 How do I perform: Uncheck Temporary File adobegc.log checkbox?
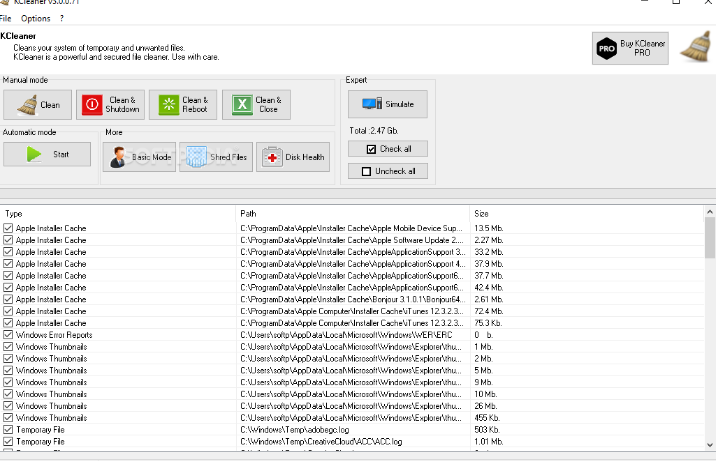(8, 430)
